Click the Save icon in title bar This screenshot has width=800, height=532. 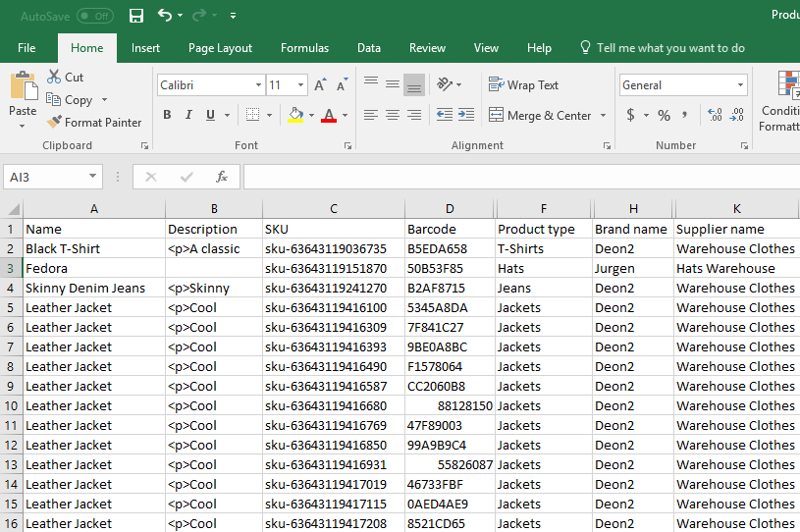pyautogui.click(x=136, y=16)
